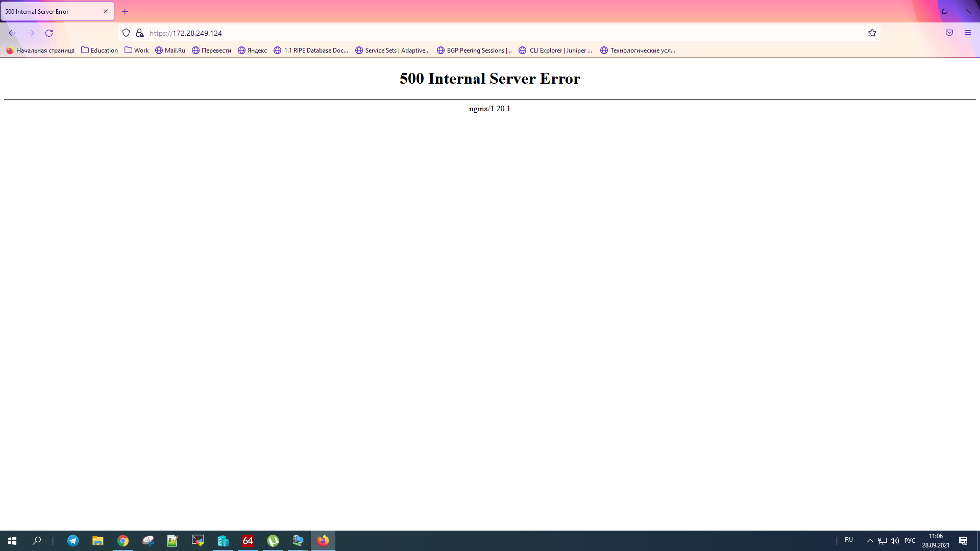
Task: Click the forward navigation arrow
Action: pos(31,33)
